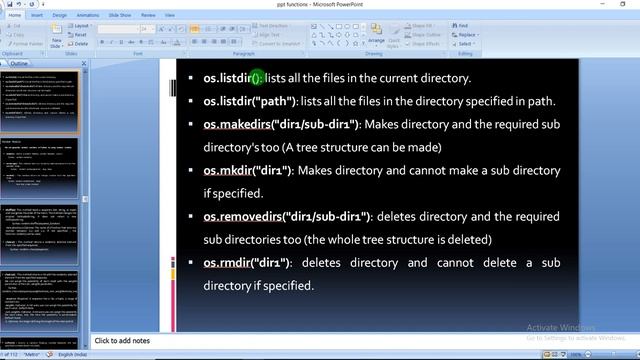Click the Shape Outline button
Screen dimensions: 640x360
pyautogui.click(x=423, y=35)
